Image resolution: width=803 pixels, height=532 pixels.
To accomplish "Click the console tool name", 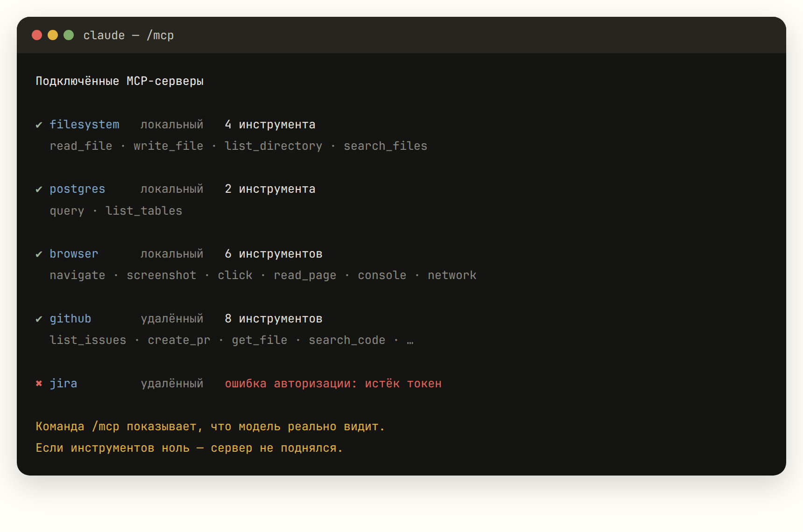I will coord(382,275).
